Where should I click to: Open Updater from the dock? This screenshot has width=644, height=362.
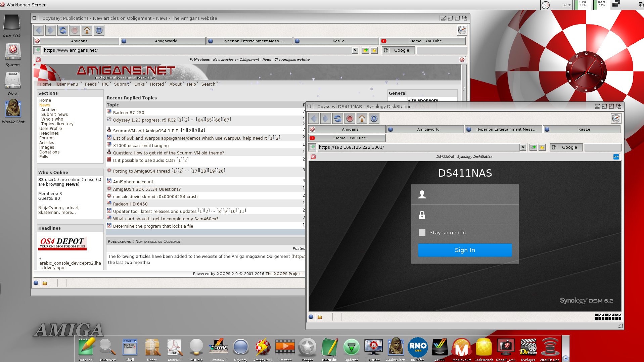[x=352, y=348]
